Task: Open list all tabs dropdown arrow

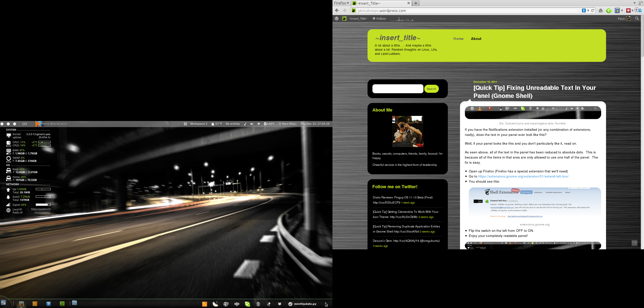Action: point(634,3)
